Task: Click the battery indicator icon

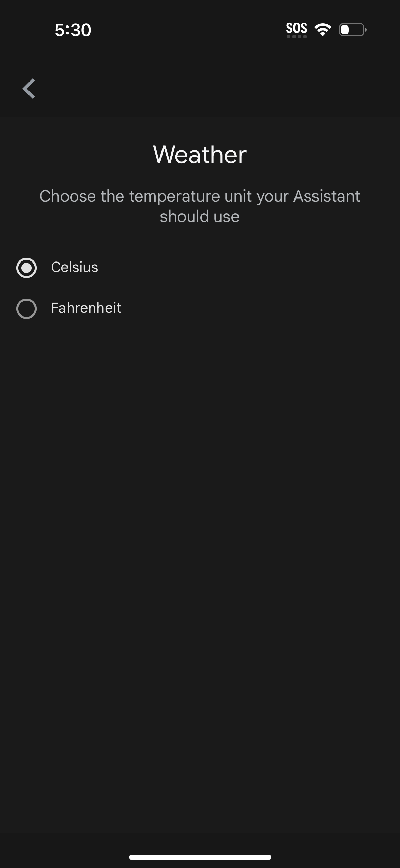Action: coord(352,30)
